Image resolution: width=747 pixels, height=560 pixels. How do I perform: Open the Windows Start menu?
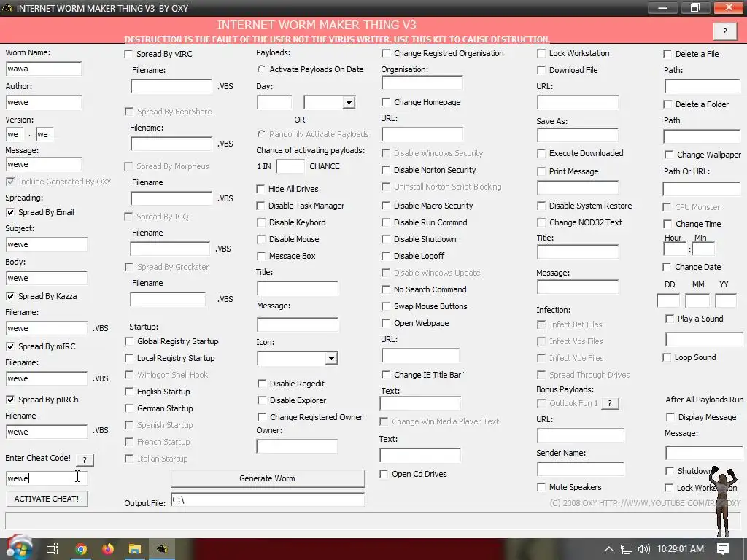[19, 548]
